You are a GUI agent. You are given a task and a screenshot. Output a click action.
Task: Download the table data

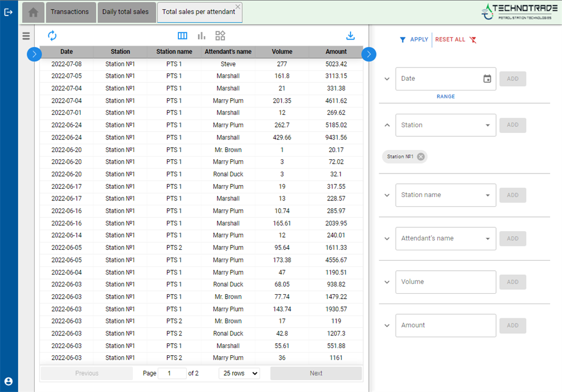click(x=350, y=35)
